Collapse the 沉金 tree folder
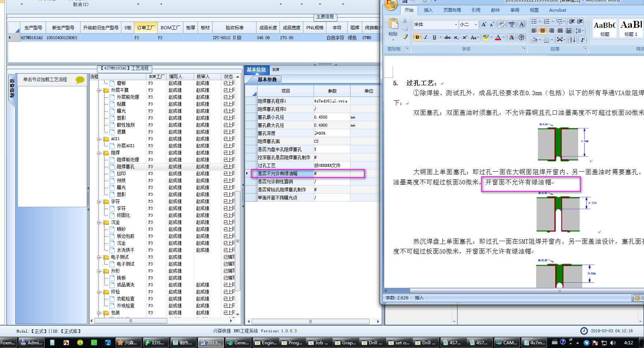The height and width of the screenshot is (348, 644). coord(99,222)
